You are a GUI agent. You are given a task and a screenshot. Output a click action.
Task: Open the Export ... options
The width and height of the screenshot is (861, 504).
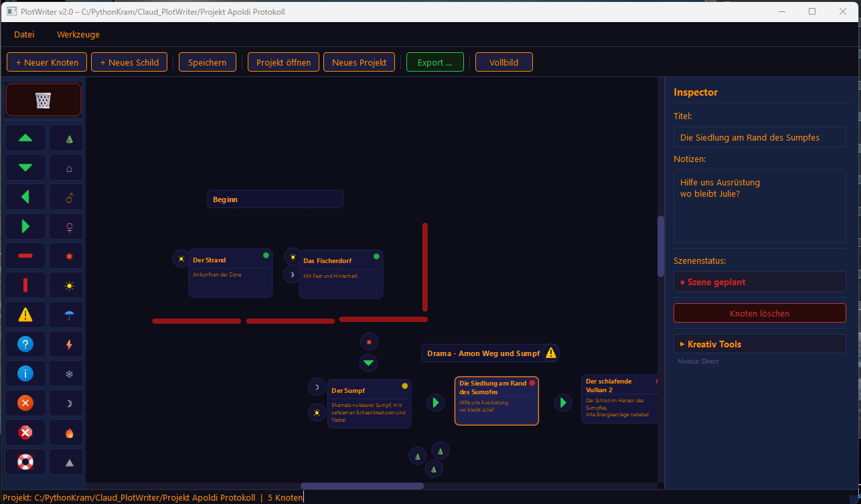click(435, 62)
